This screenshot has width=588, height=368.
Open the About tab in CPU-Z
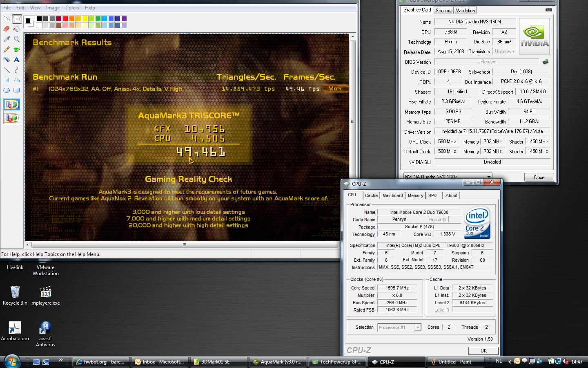451,195
